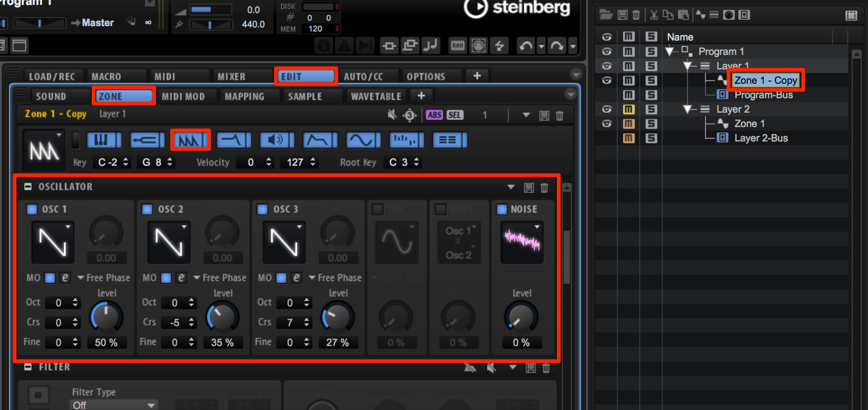This screenshot has height=410, width=868.
Task: Toggle OSC 2 on/off button
Action: tap(147, 209)
